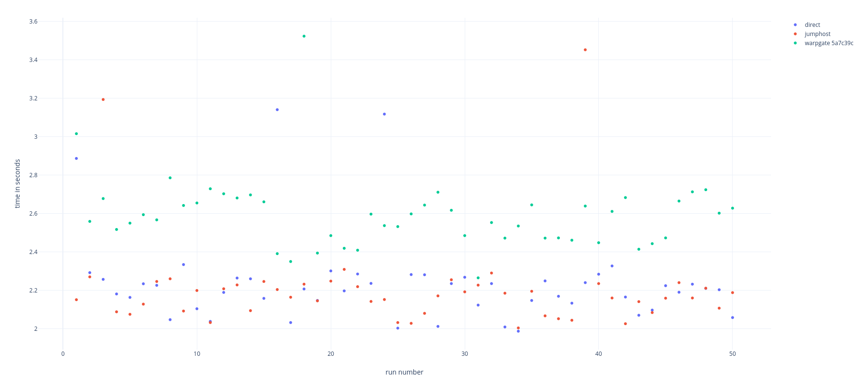This screenshot has width=868, height=376.
Task: Click the y-axis tick label 2.8
Action: click(x=33, y=175)
